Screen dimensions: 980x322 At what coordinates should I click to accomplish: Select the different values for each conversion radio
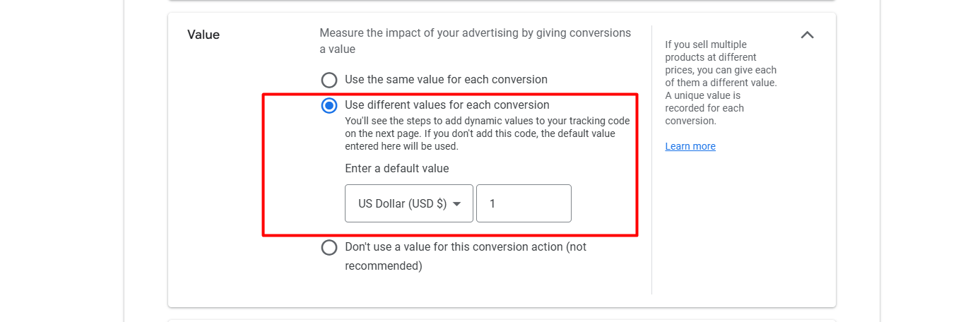pos(329,106)
